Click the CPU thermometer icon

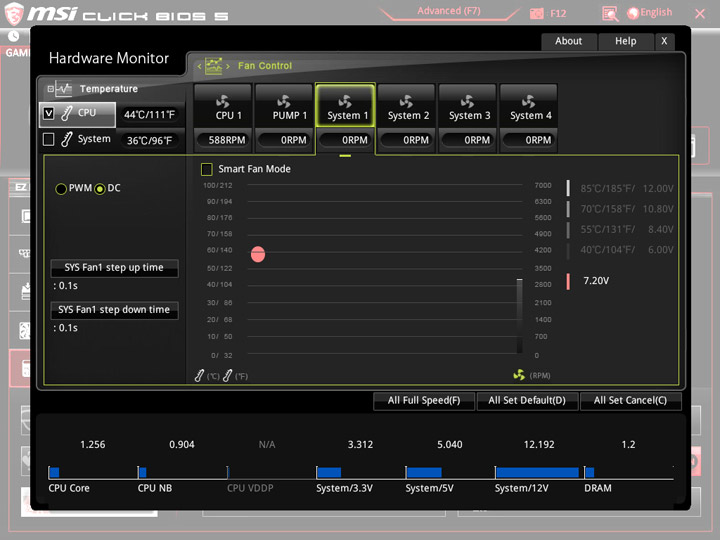pyautogui.click(x=67, y=113)
